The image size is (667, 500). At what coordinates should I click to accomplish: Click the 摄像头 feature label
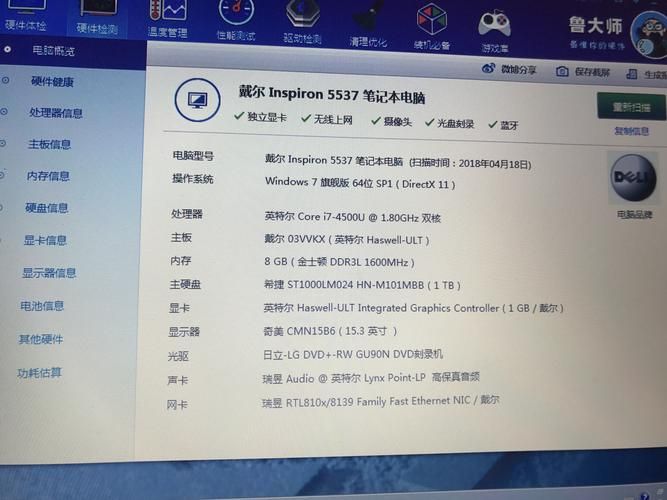(397, 122)
